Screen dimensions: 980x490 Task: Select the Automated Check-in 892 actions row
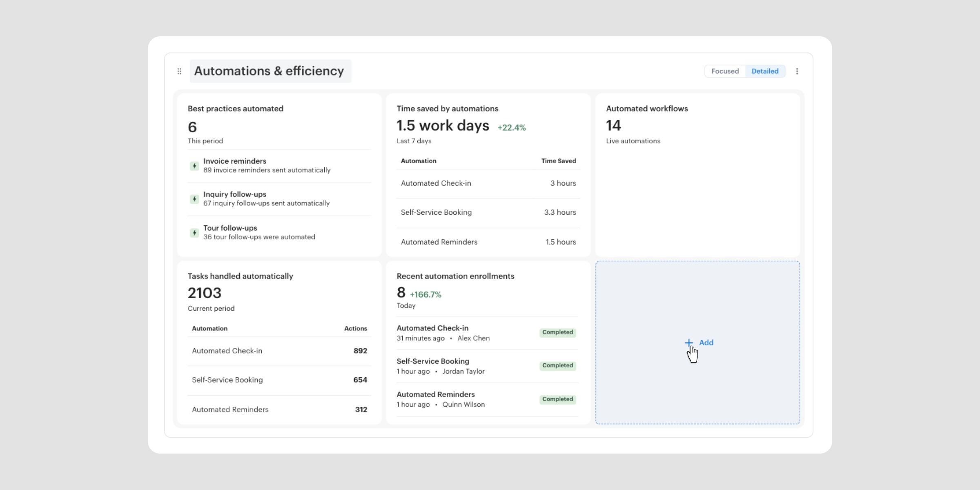point(279,351)
